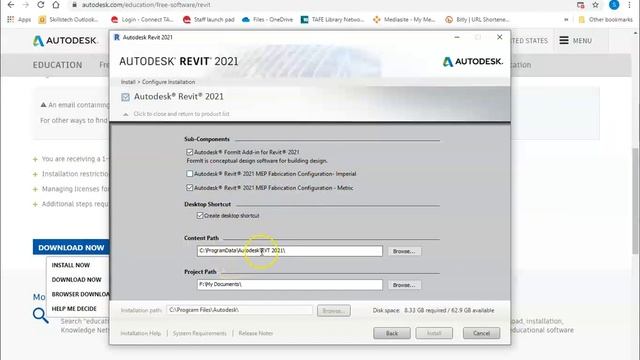Click the Installation path field

click(x=239, y=310)
